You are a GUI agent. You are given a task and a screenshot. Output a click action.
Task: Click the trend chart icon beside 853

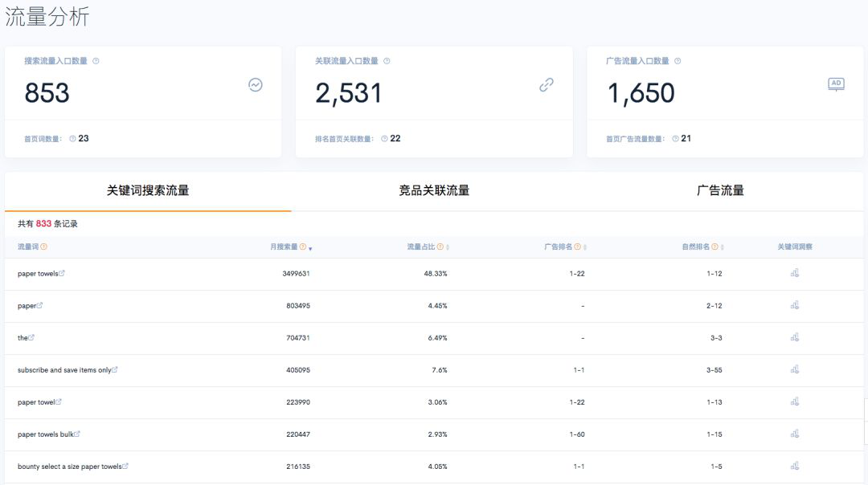point(255,84)
